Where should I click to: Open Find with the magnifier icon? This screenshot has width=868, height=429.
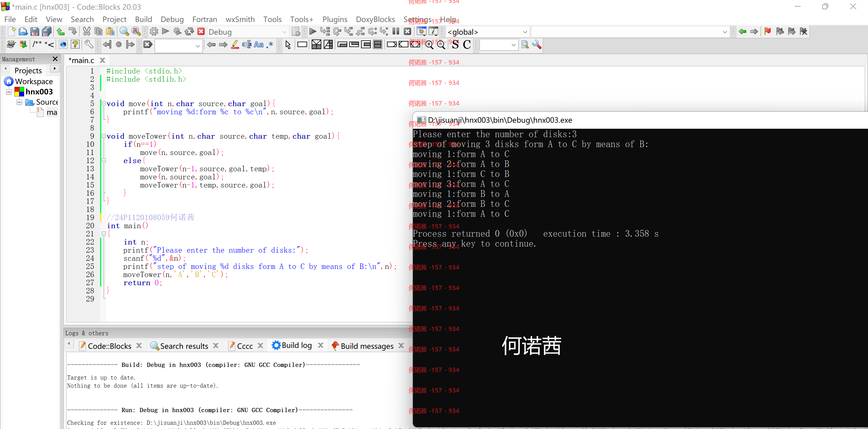[124, 32]
